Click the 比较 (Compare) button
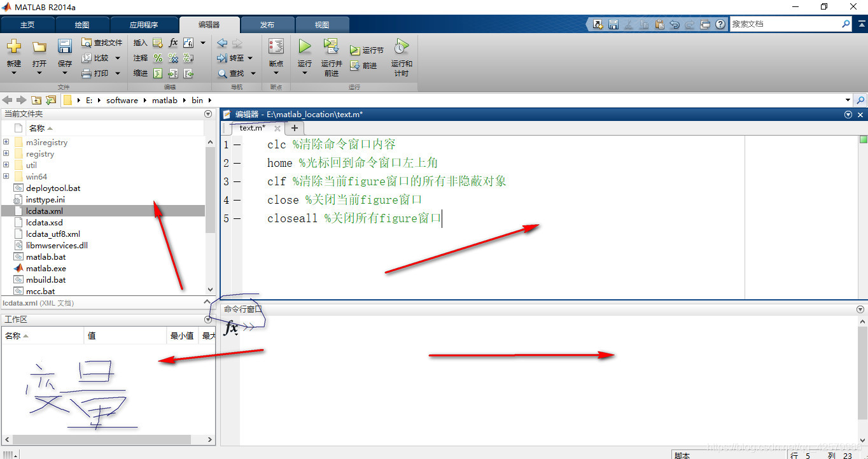The image size is (868, 459). point(95,58)
